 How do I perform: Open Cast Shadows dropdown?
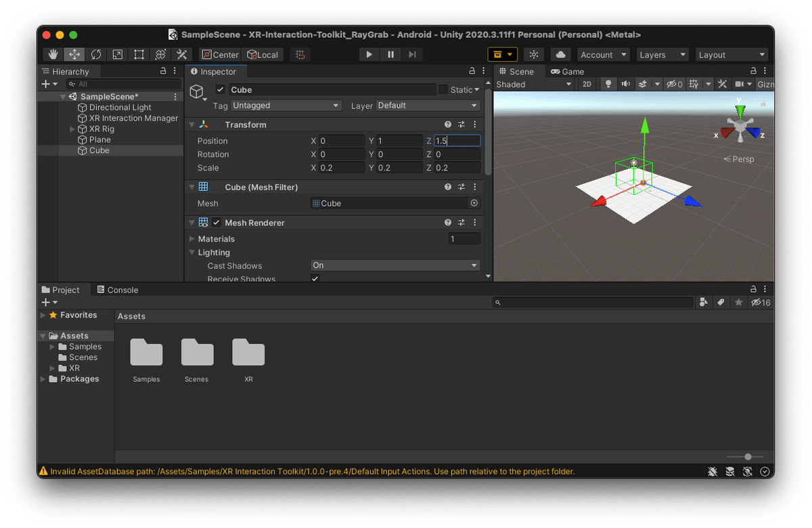[x=395, y=265]
